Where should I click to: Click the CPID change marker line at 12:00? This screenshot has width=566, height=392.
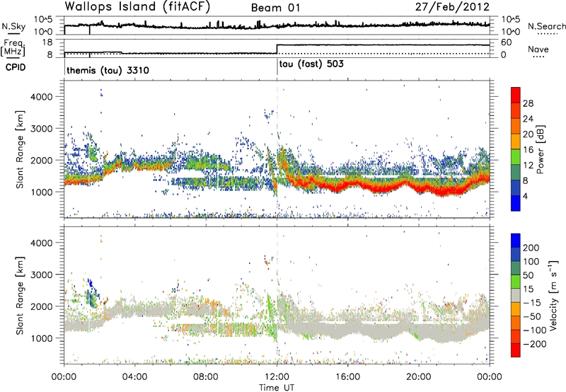[x=277, y=67]
